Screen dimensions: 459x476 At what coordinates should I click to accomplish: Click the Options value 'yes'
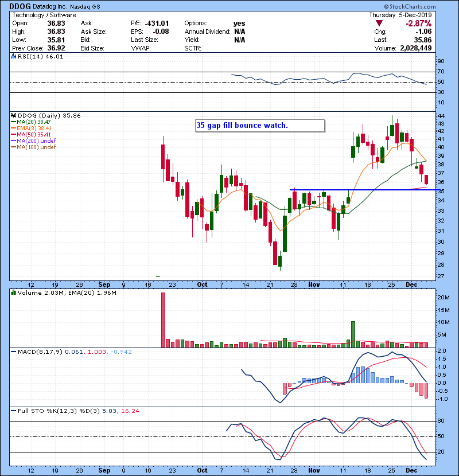coord(239,24)
